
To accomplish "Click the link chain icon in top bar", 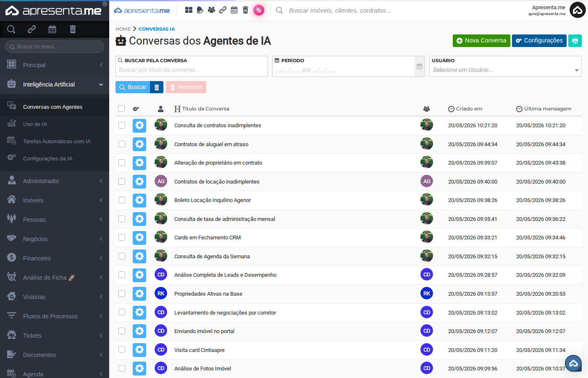I will pyautogui.click(x=223, y=10).
